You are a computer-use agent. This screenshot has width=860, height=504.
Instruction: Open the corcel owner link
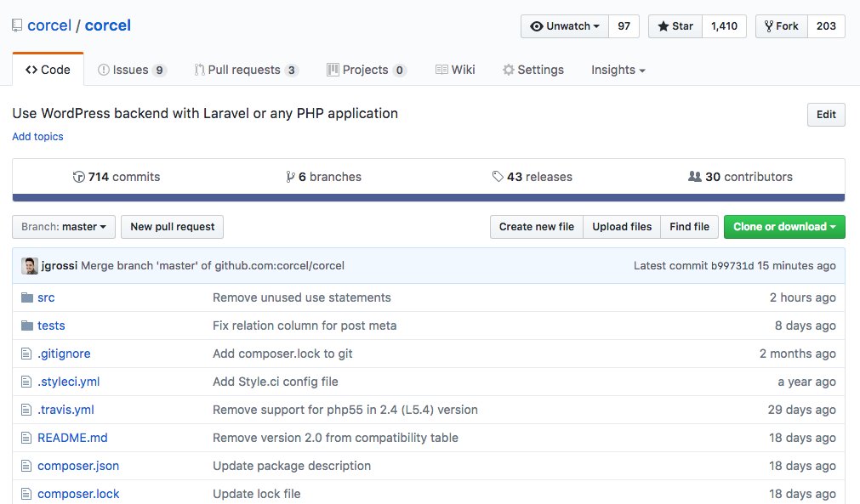pyautogui.click(x=49, y=25)
